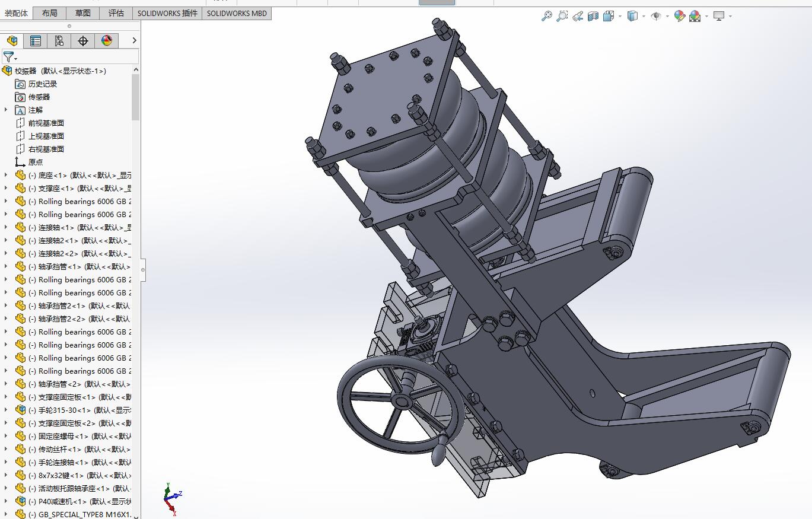Click the 校振器 assembly root icon

[x=7, y=71]
